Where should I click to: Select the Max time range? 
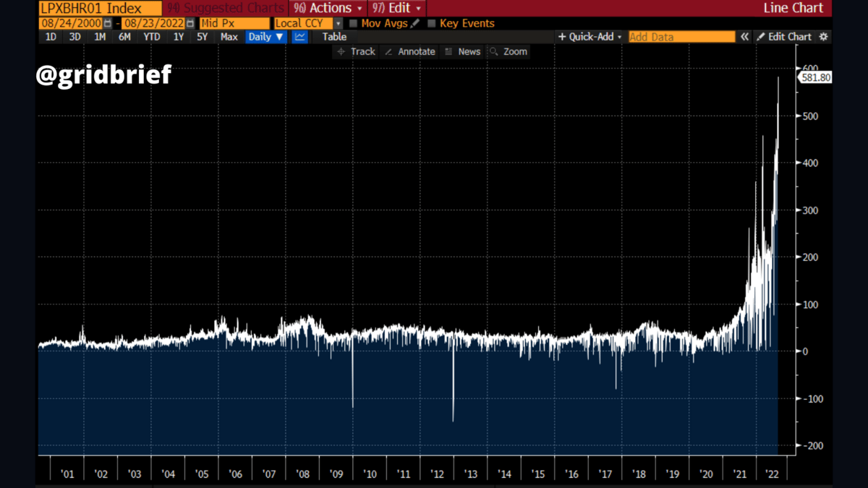[229, 37]
